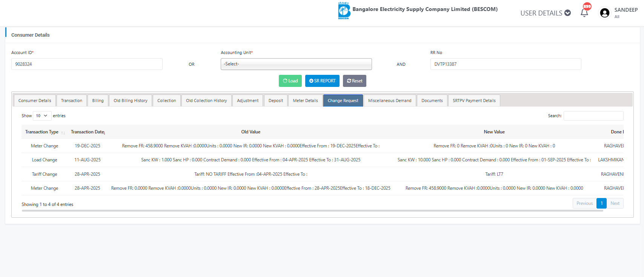Reset the consumer search form
The height and width of the screenshot is (277, 644).
[354, 81]
